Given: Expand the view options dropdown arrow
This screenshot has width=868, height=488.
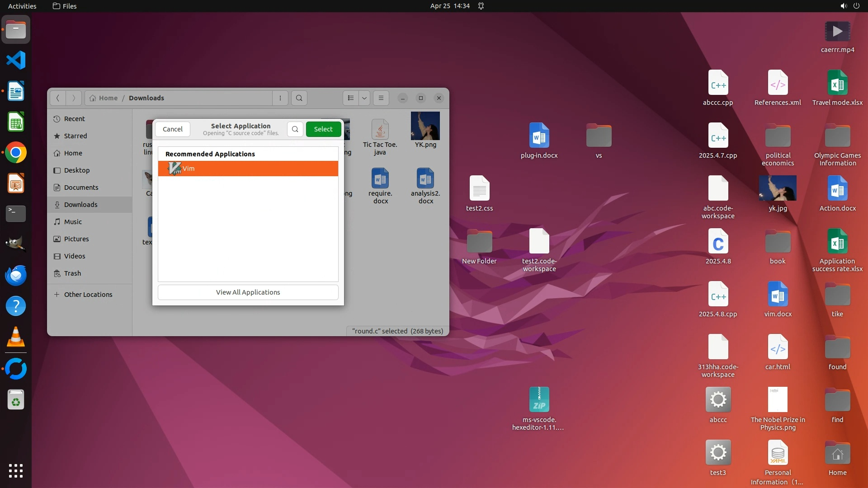Looking at the screenshot, I should [x=364, y=98].
